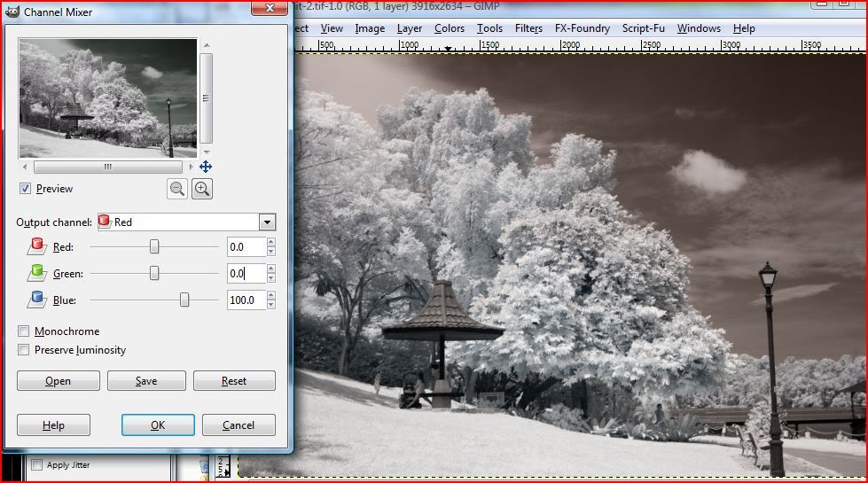Open the Help menu
Viewport: 868px width, 483px height.
tap(744, 28)
